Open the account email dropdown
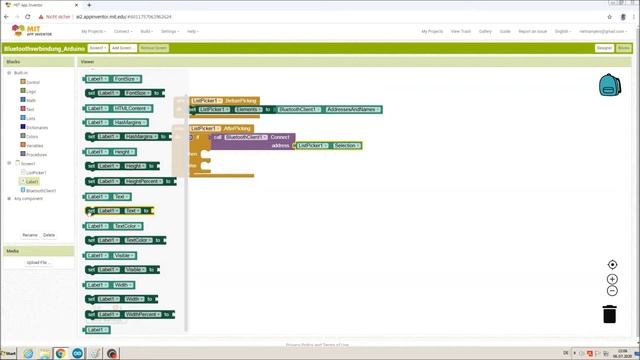 pyautogui.click(x=603, y=31)
